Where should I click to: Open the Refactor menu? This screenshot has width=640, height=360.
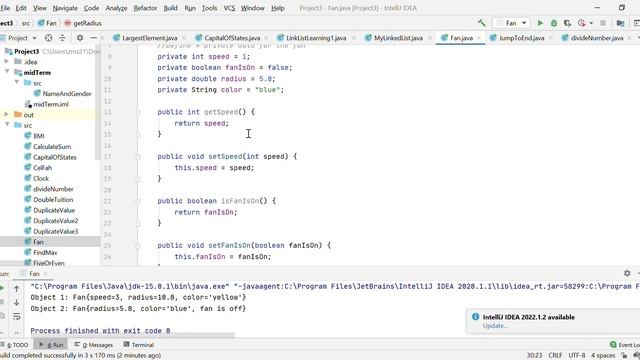click(145, 8)
